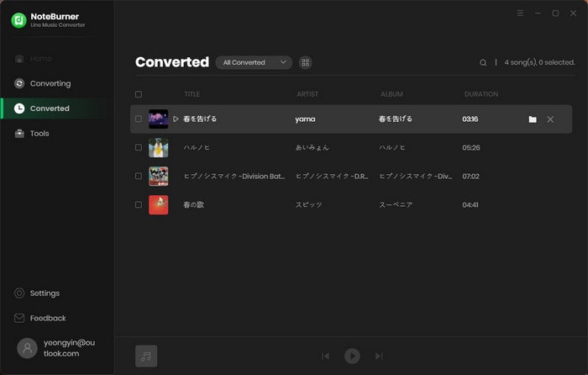Open the Feedback page
Screen dimensions: 588x375
click(x=39, y=318)
